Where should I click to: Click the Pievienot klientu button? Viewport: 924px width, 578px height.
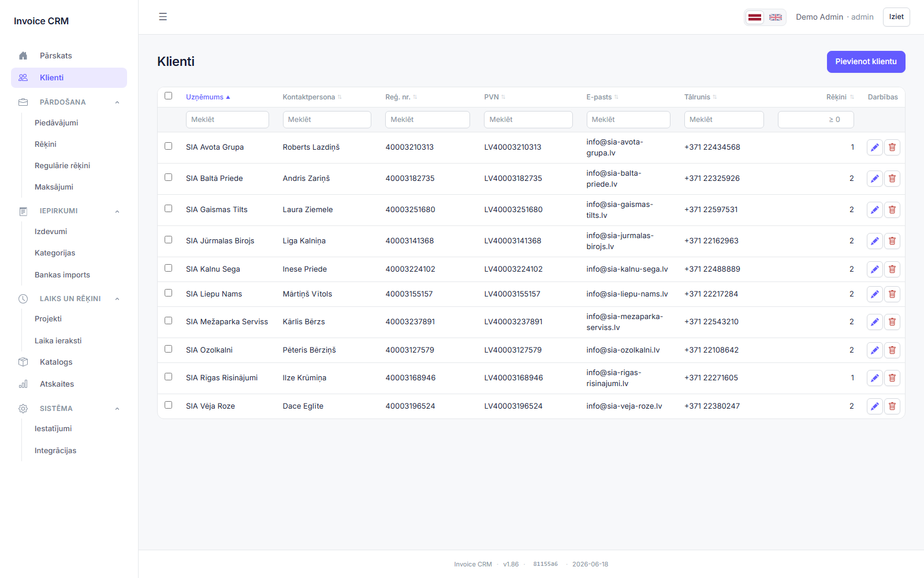pyautogui.click(x=866, y=62)
